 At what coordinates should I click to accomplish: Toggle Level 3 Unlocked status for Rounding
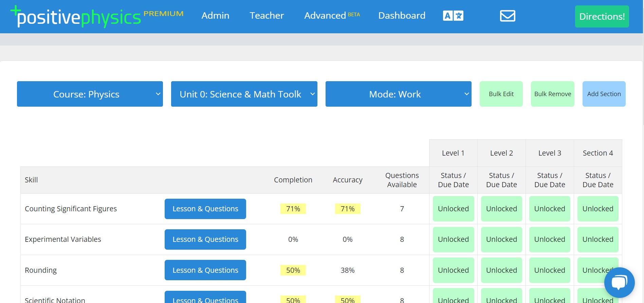coord(550,270)
